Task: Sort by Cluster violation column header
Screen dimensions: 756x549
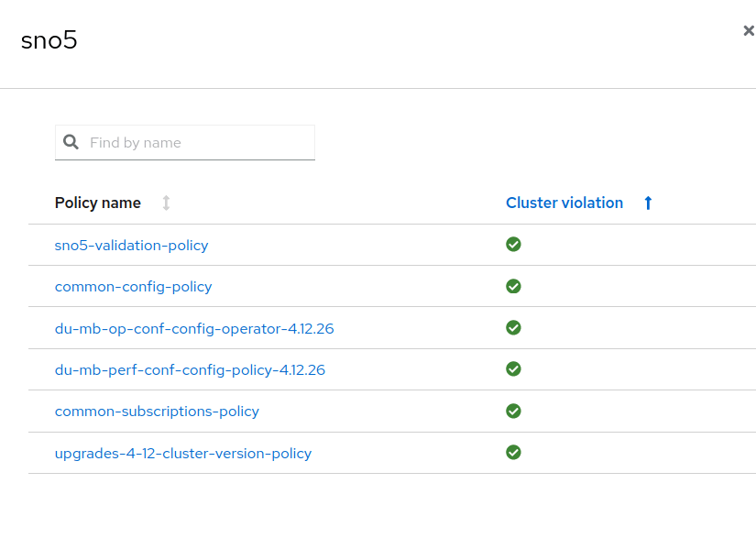Action: click(x=564, y=203)
